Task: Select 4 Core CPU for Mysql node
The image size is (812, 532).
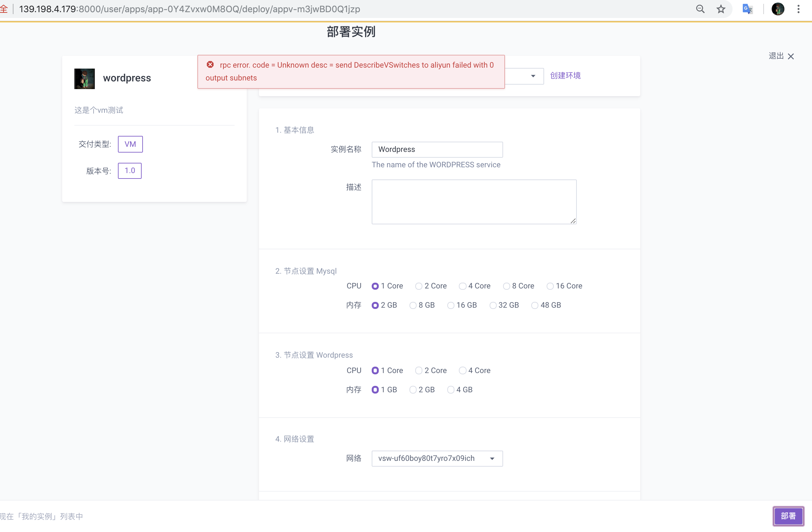Action: coord(462,286)
